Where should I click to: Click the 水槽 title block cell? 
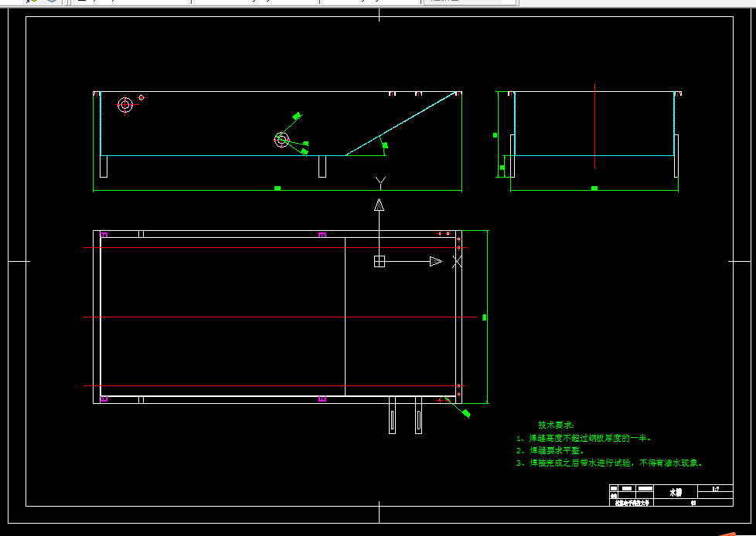click(676, 492)
